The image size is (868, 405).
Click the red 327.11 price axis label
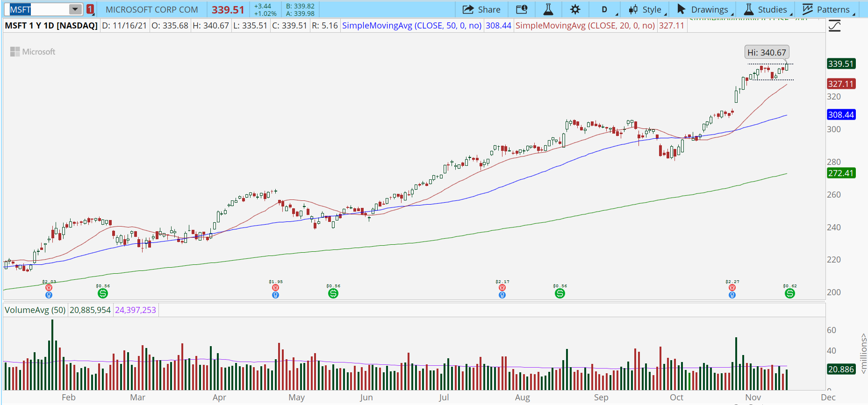coord(841,84)
